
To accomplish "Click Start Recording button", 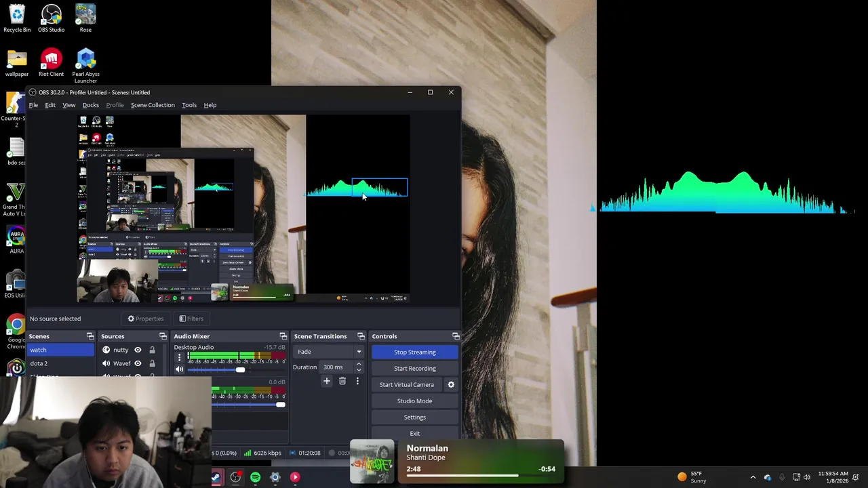I will [414, 368].
